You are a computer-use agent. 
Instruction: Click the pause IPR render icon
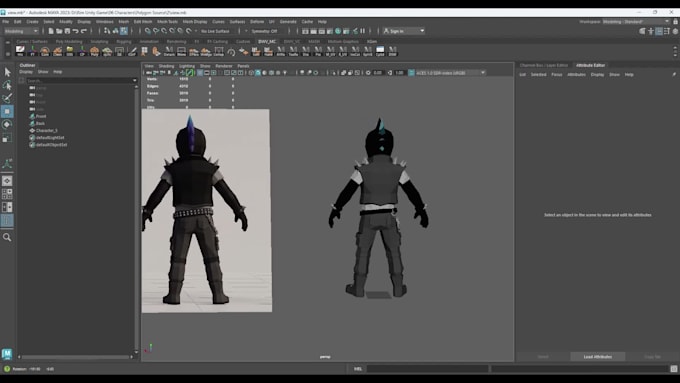[x=363, y=31]
